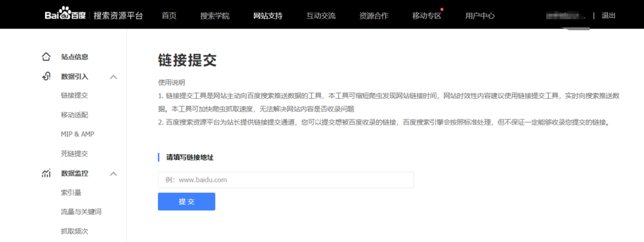Select 数据监控 sidebar heading
The height and width of the screenshot is (242, 644).
pyautogui.click(x=74, y=173)
